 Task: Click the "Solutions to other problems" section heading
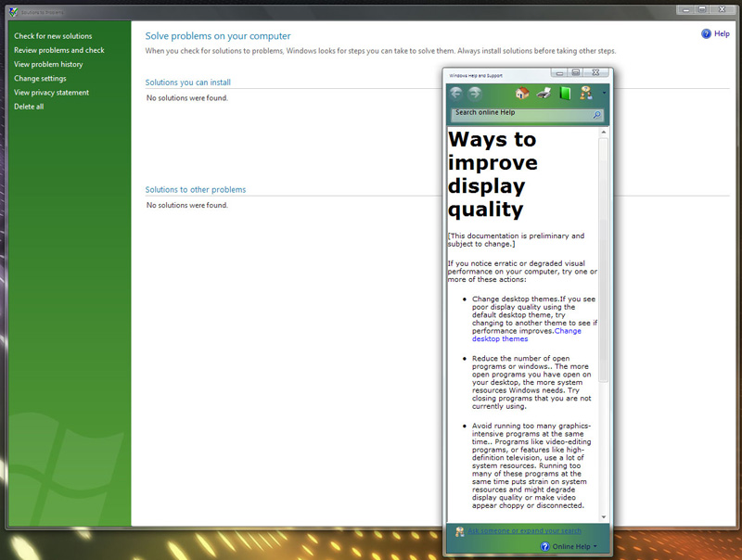[x=196, y=190]
